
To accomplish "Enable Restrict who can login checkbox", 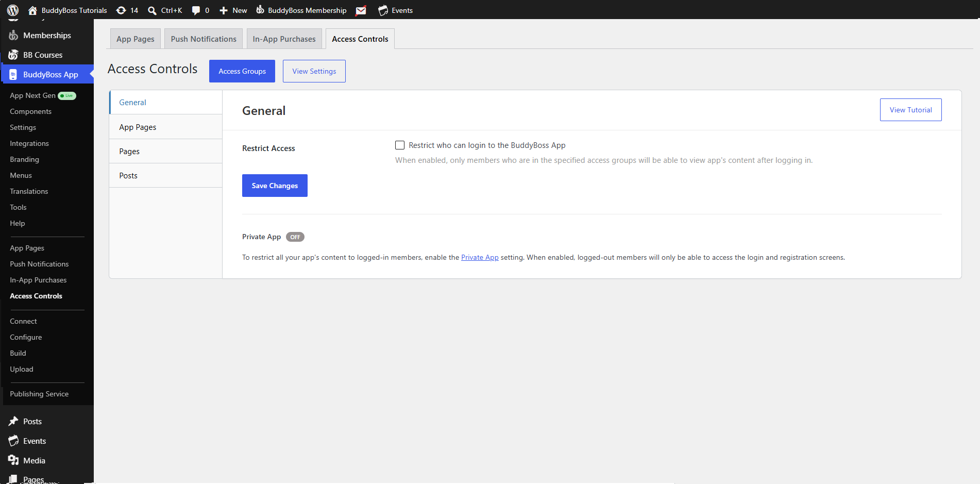I will pos(400,145).
